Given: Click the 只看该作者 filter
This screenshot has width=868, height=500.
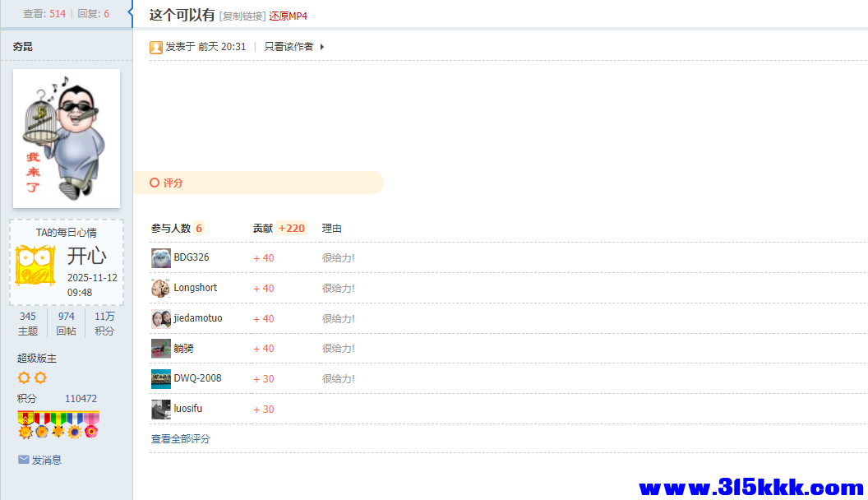Looking at the screenshot, I should pyautogui.click(x=289, y=47).
